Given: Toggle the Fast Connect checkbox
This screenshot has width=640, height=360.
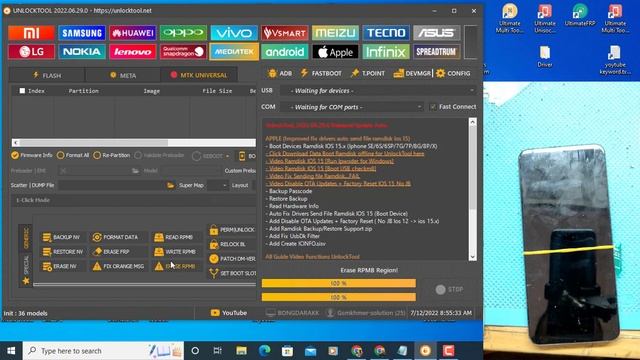Looking at the screenshot, I should [433, 107].
